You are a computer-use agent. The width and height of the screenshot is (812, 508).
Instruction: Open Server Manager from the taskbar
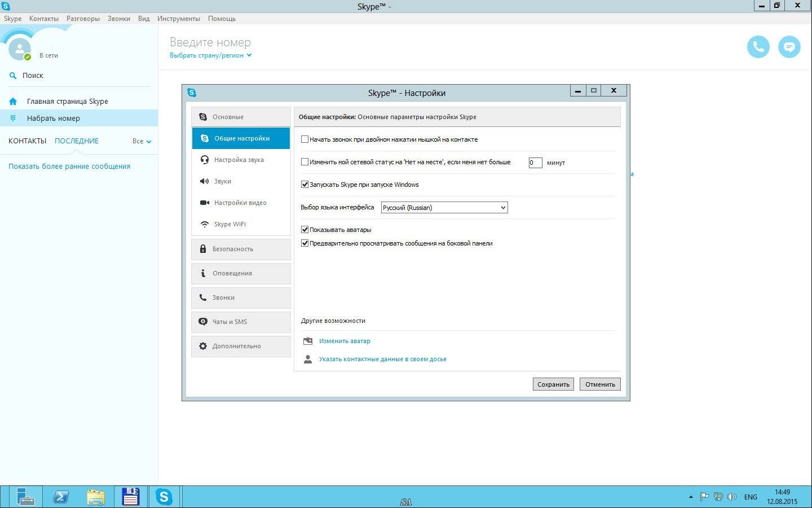point(25,497)
